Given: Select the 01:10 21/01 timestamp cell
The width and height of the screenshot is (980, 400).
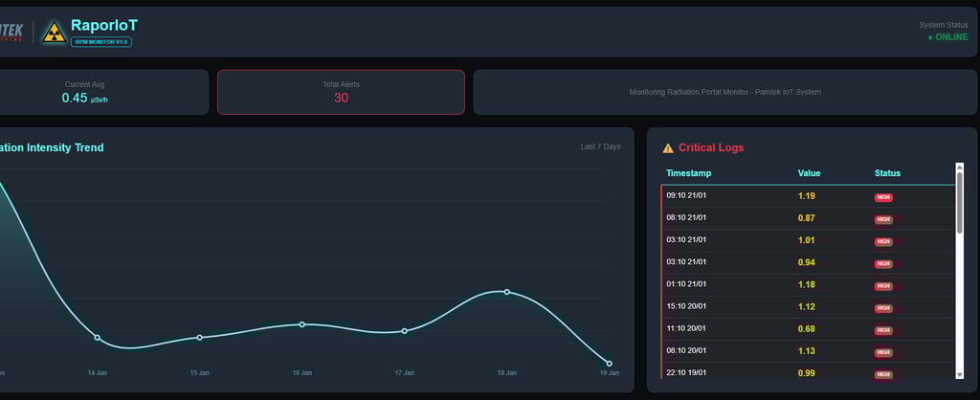Looking at the screenshot, I should [x=686, y=284].
